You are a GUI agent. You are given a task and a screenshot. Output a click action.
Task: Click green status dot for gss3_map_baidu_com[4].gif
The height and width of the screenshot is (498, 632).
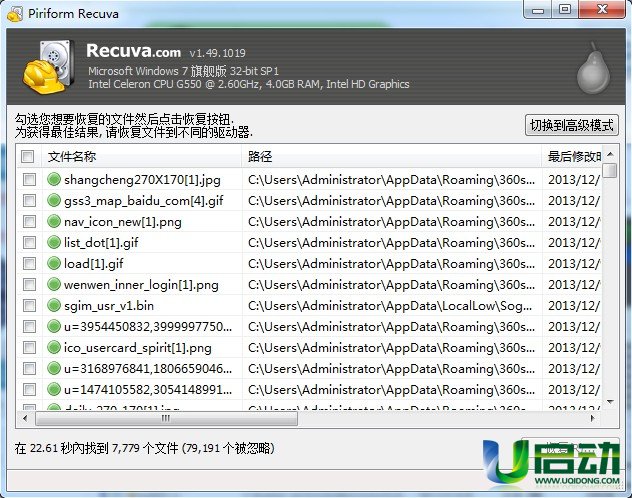tap(54, 200)
